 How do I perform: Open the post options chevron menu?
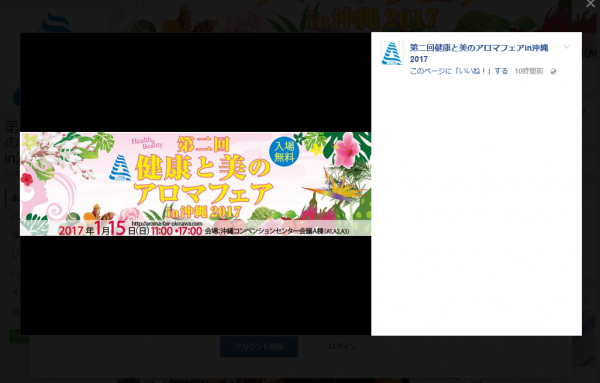coord(566,47)
